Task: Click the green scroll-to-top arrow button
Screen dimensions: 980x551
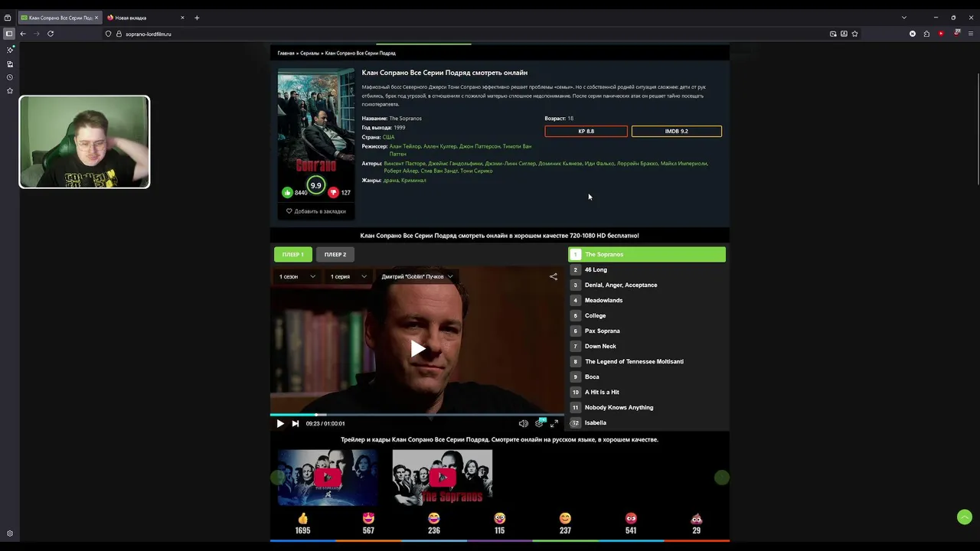Action: (x=965, y=517)
